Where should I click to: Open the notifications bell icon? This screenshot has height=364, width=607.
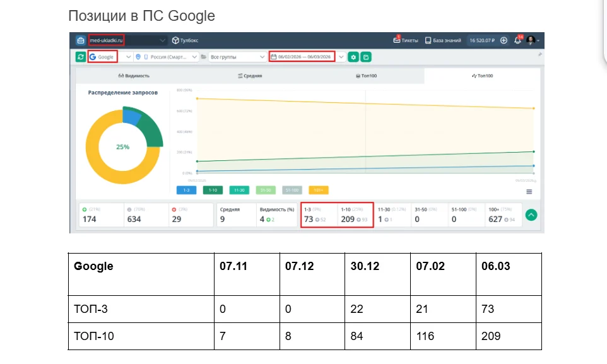pyautogui.click(x=517, y=40)
